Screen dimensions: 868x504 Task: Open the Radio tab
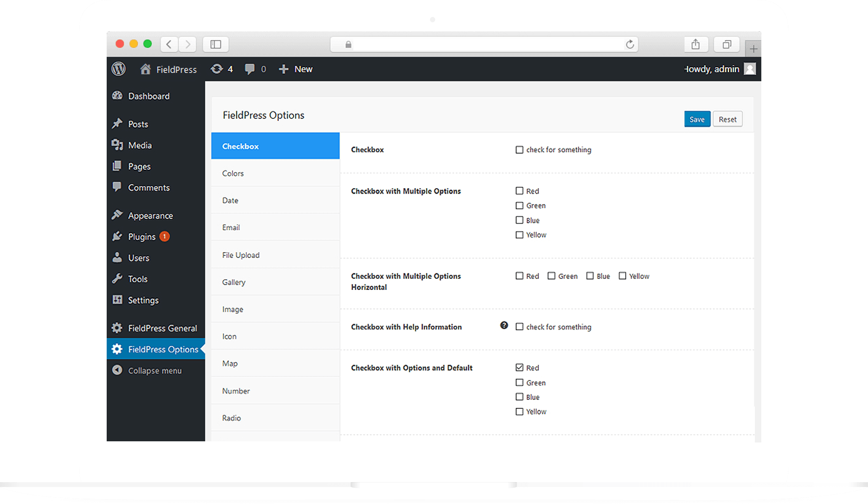[x=275, y=418]
